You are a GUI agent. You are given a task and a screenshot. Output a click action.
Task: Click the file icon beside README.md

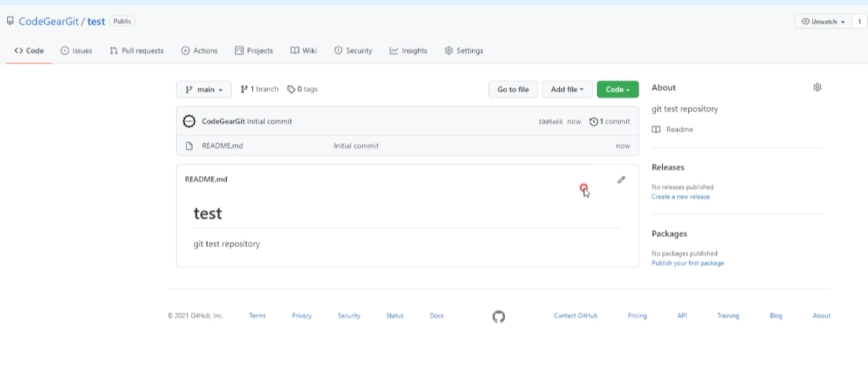(189, 145)
